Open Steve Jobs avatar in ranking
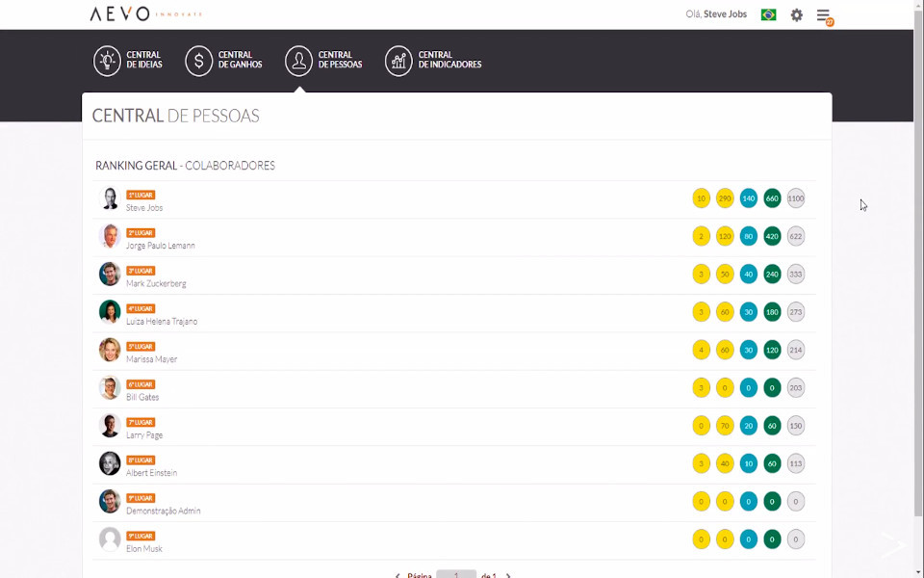Screen dimensions: 924x578 [x=110, y=198]
